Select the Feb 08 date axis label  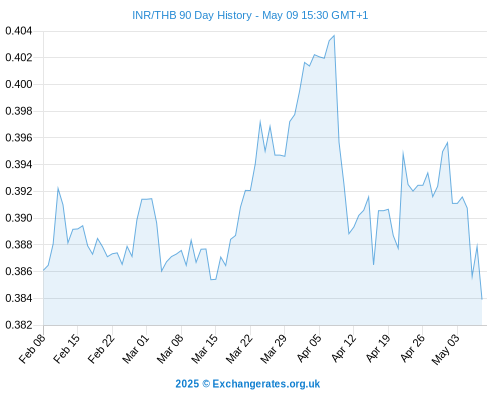(x=32, y=349)
